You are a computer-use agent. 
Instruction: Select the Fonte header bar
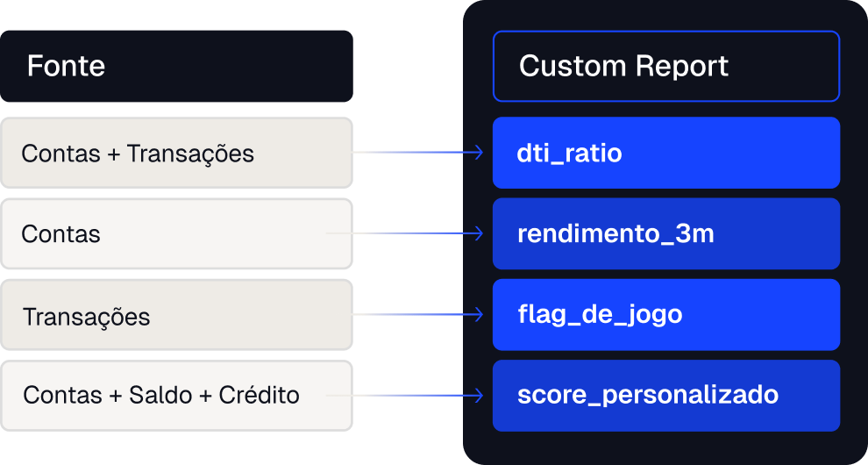176,66
